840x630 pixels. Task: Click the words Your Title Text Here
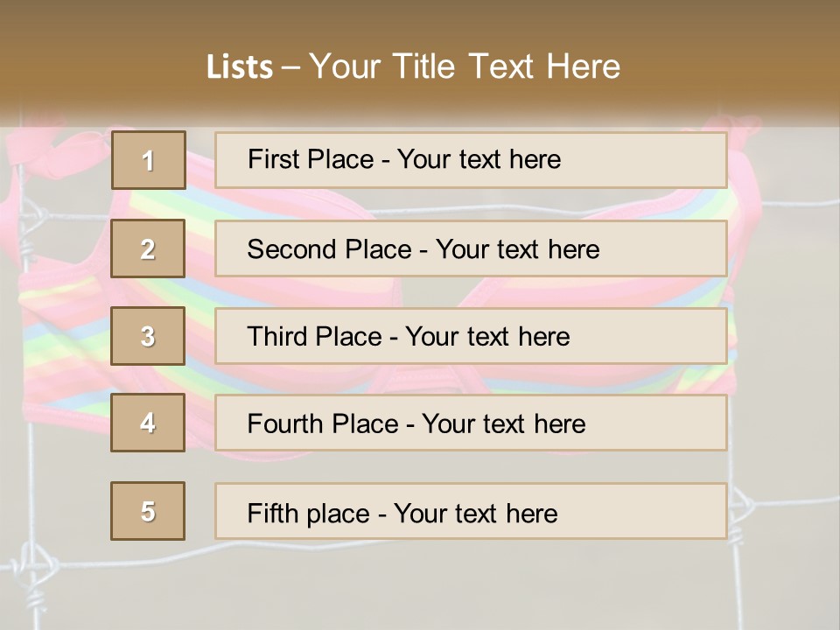click(x=465, y=66)
